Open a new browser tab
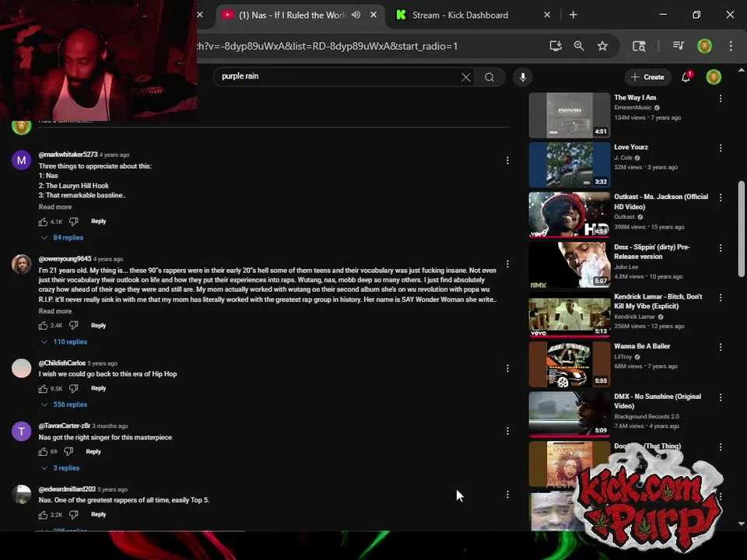The image size is (747, 560). tap(573, 16)
